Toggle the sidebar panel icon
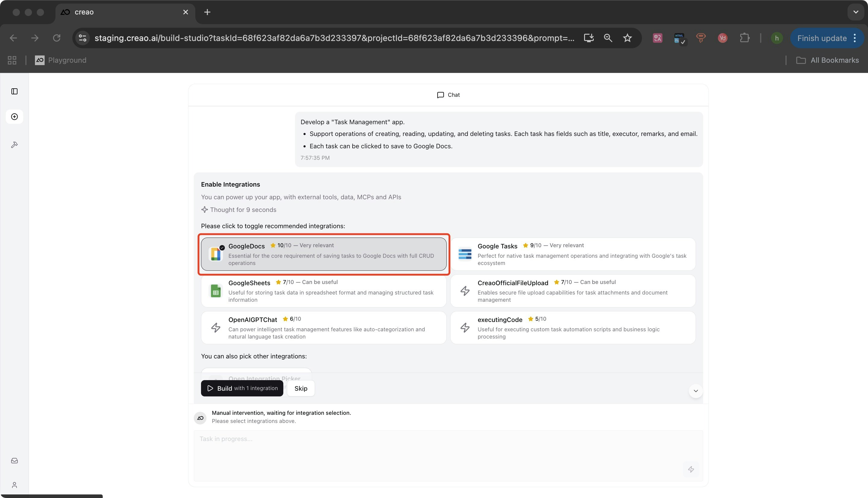 (x=14, y=91)
